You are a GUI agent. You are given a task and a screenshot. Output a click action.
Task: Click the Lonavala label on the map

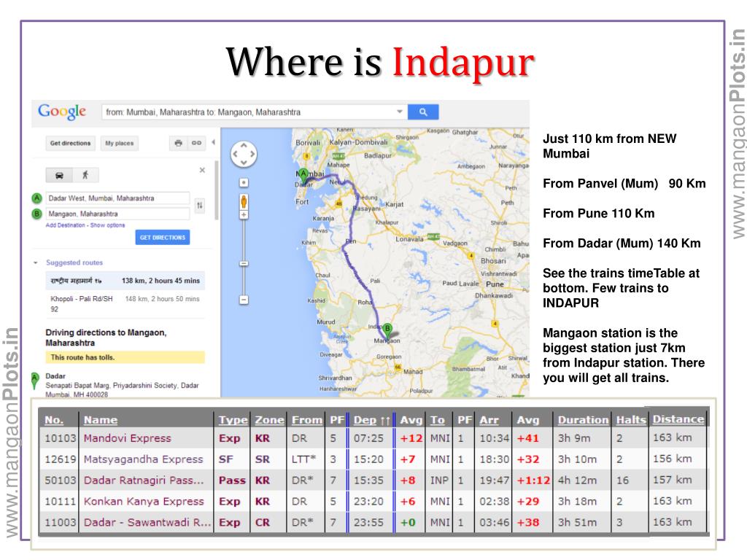(x=409, y=239)
